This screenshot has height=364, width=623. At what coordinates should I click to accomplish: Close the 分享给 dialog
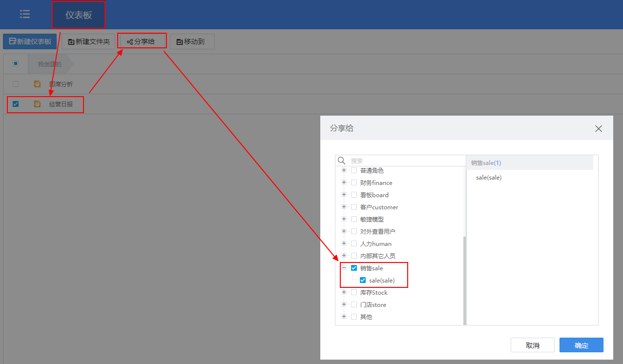point(599,129)
